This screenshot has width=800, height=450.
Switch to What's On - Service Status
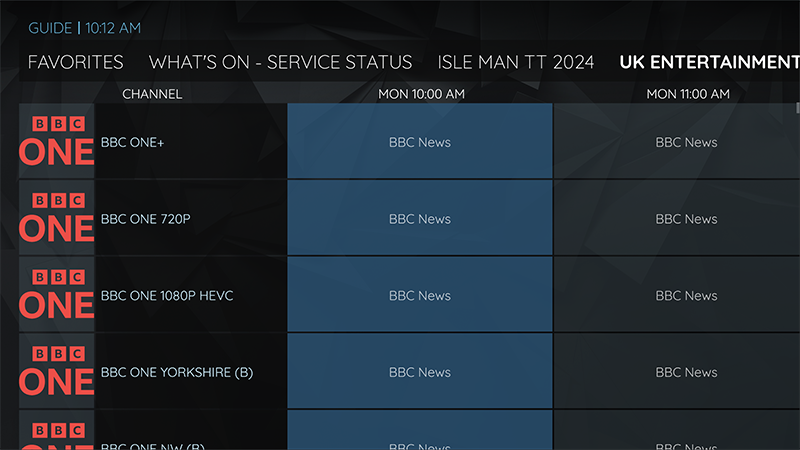tap(280, 62)
